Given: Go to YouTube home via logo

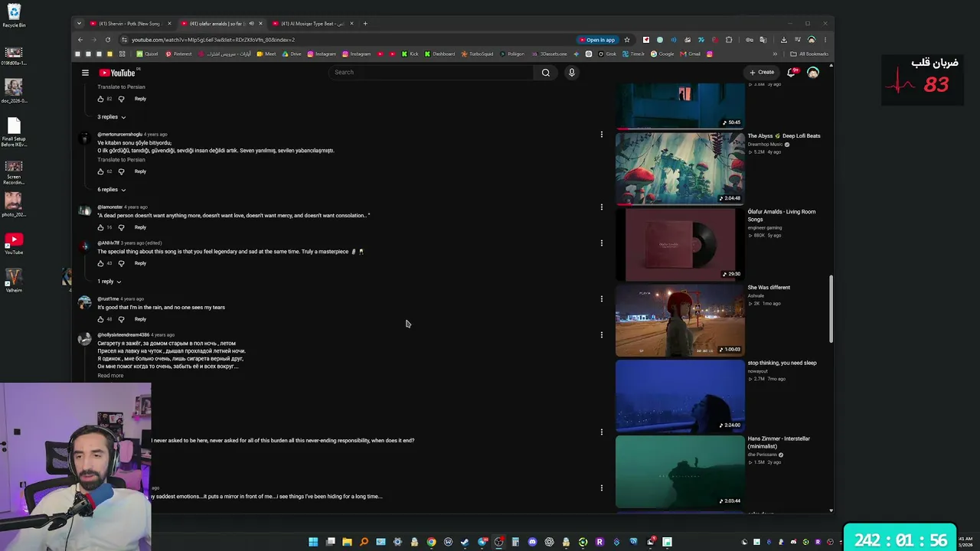Looking at the screenshot, I should 117,73.
